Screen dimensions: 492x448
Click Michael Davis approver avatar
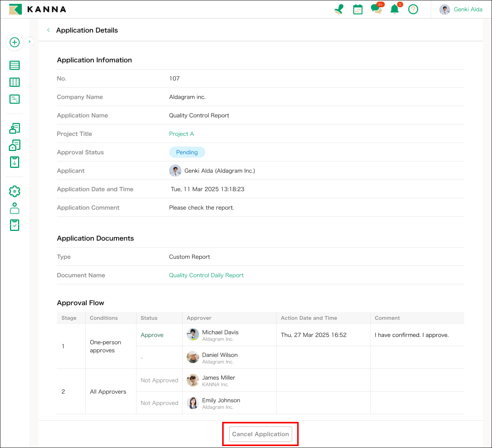pyautogui.click(x=193, y=335)
